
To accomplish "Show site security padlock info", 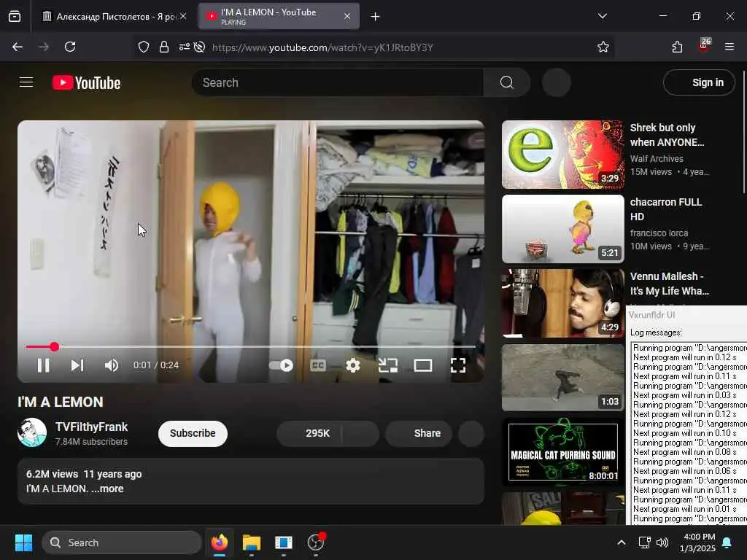I will (x=164, y=47).
